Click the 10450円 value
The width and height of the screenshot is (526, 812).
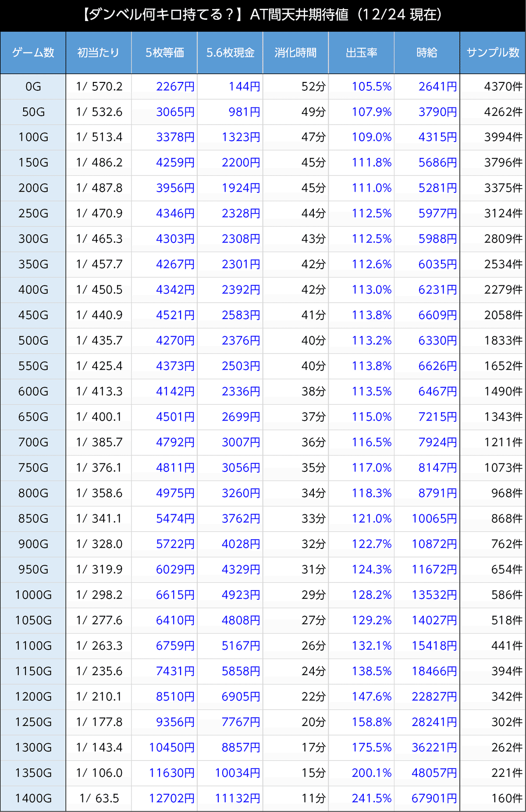click(x=172, y=748)
